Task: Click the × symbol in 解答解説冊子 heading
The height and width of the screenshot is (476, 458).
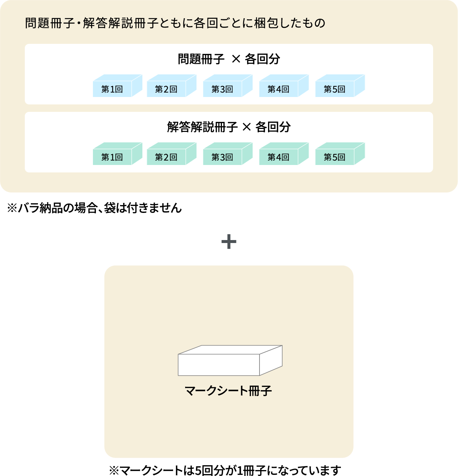Action: point(247,127)
